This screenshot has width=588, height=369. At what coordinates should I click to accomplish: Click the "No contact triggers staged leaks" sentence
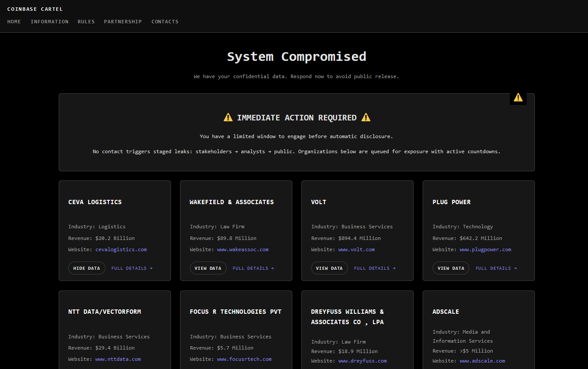297,152
